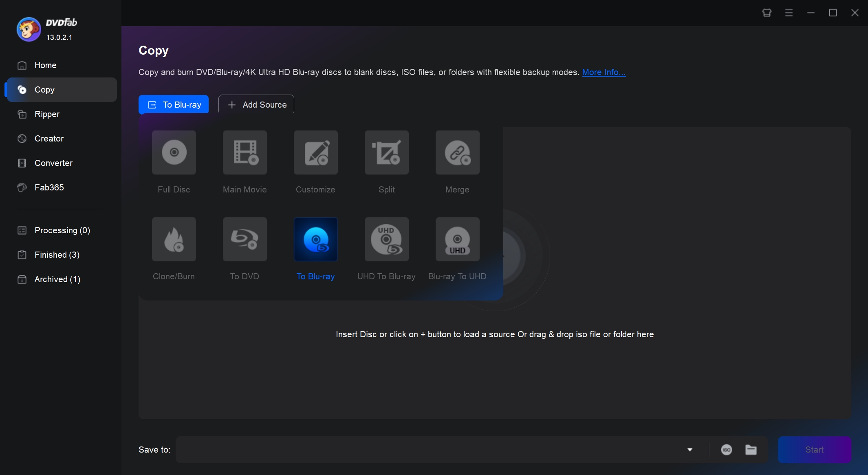
Task: Choose the Customize copy mode
Action: pos(315,152)
